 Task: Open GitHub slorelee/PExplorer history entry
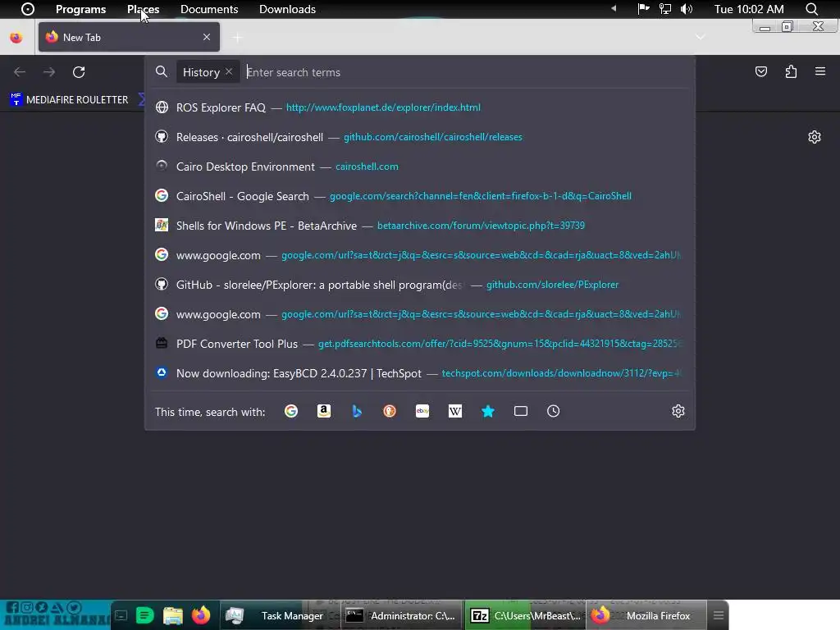[420, 285]
